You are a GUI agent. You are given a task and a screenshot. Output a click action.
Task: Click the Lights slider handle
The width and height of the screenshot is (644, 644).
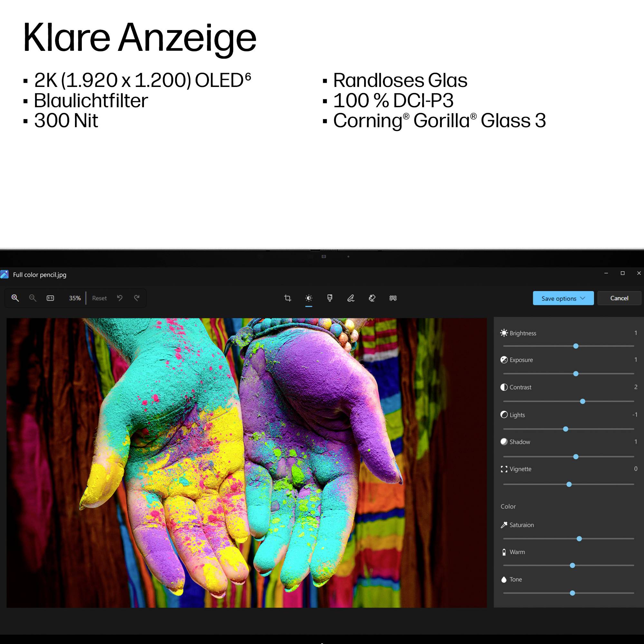566,429
